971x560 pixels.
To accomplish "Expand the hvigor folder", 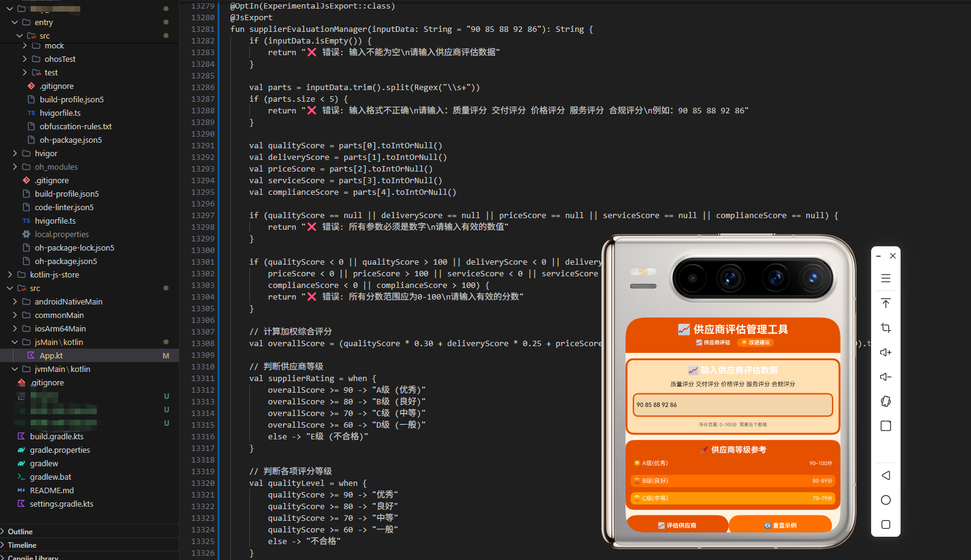I will pos(15,153).
